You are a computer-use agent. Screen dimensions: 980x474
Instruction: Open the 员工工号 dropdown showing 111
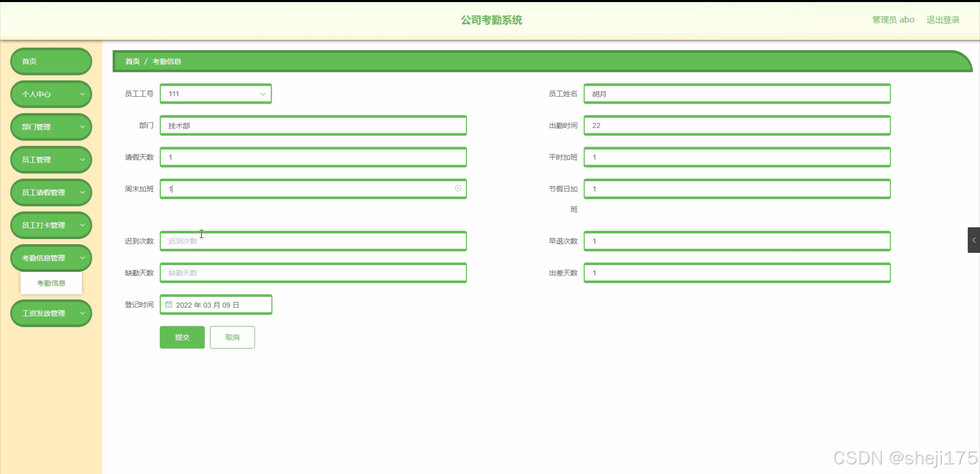[216, 94]
